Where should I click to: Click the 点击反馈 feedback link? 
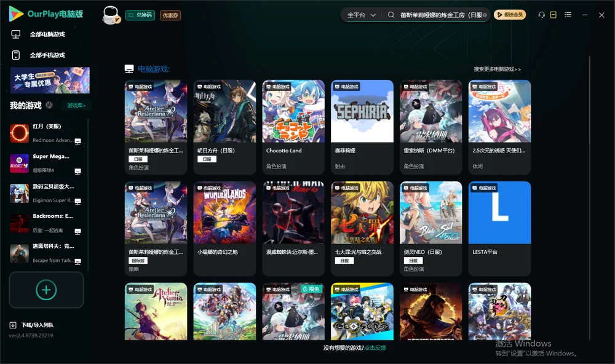point(375,348)
